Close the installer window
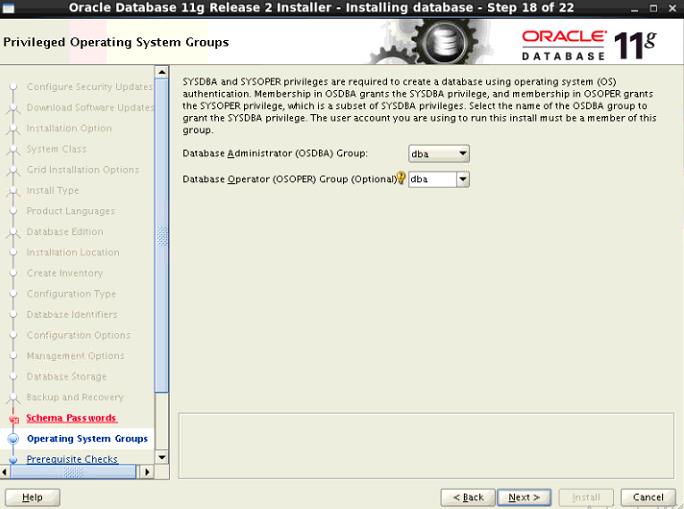This screenshot has height=509, width=684. click(672, 8)
